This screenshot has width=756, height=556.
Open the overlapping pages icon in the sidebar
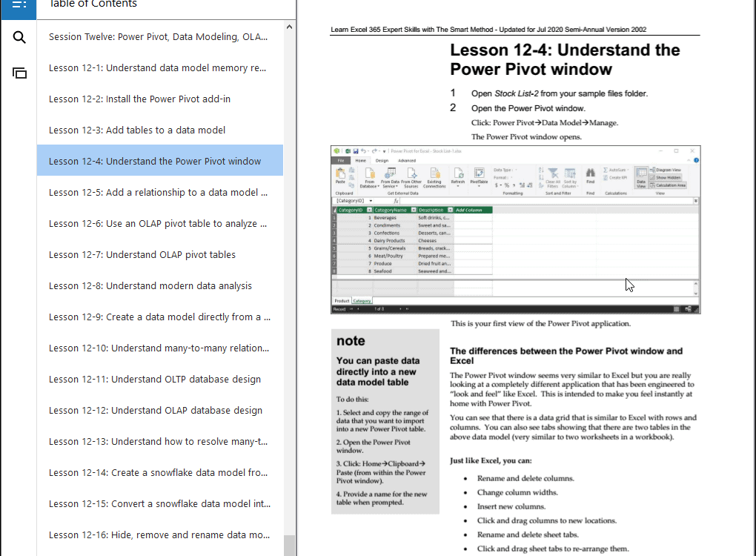[x=19, y=73]
